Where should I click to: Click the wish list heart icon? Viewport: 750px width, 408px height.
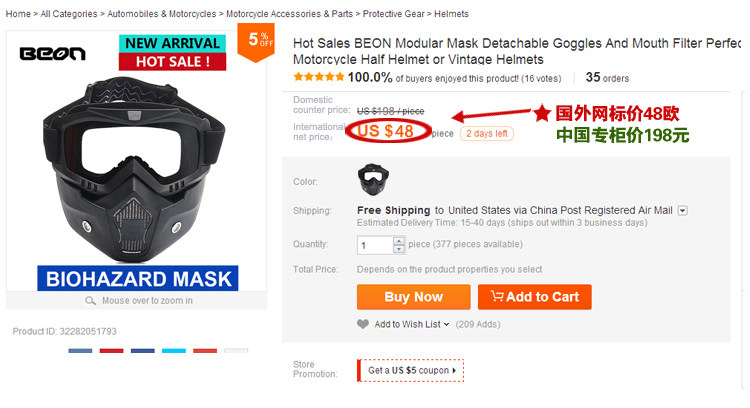(363, 324)
